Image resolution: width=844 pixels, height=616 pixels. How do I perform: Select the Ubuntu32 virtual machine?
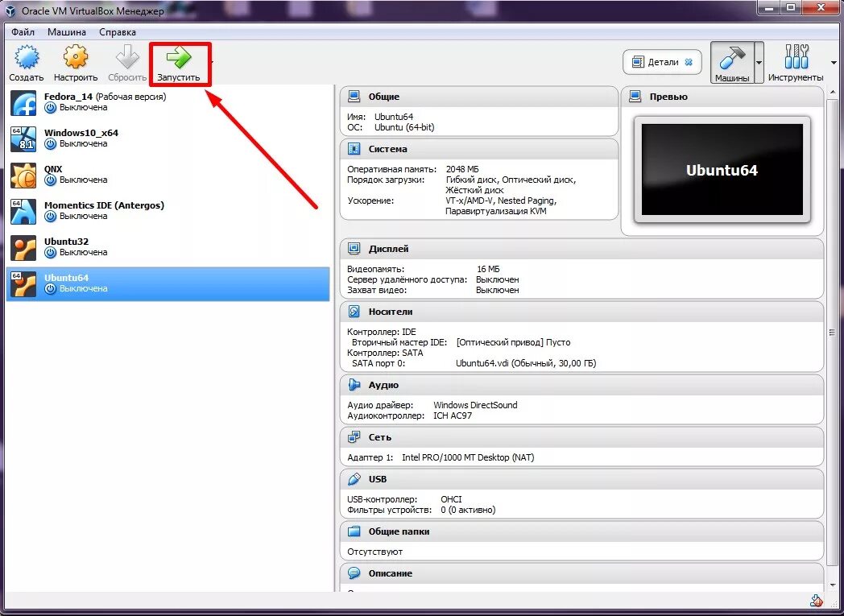click(168, 247)
